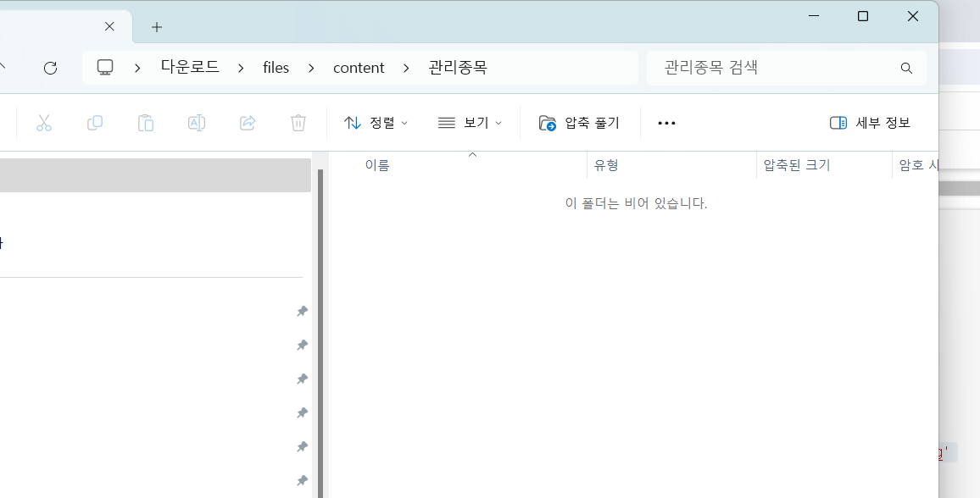
Task: Expand the chevron after content
Action: coord(406,68)
